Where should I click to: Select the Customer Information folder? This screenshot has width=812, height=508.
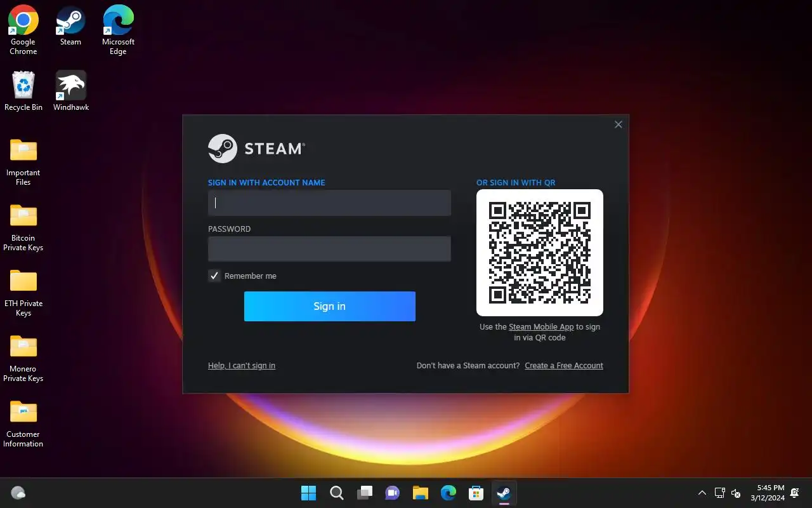pyautogui.click(x=23, y=424)
